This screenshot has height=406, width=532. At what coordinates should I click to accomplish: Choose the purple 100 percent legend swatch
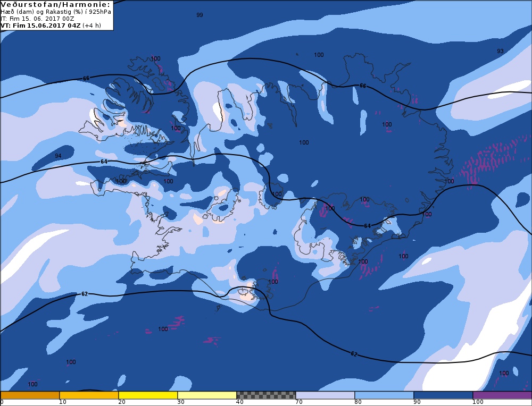502,395
